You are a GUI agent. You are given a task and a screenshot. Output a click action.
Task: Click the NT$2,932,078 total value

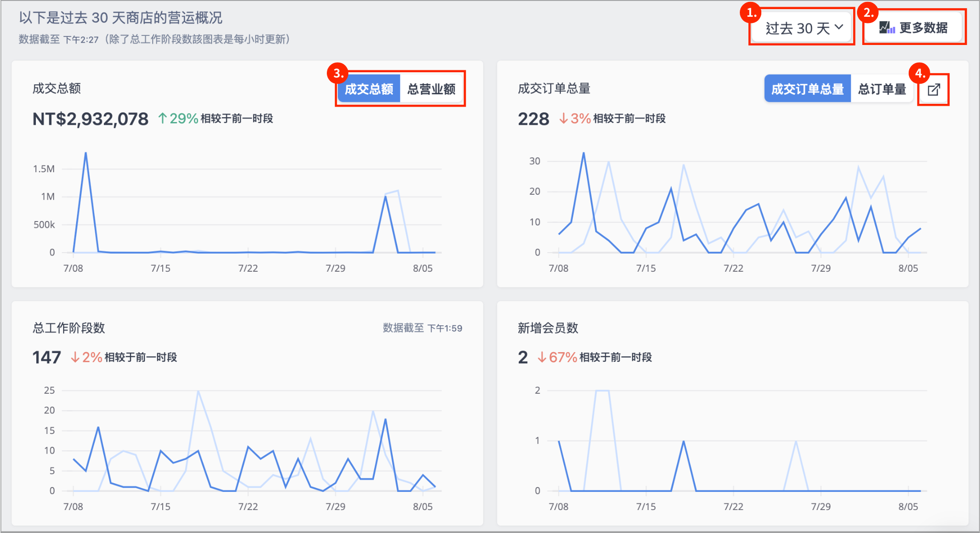(90, 119)
